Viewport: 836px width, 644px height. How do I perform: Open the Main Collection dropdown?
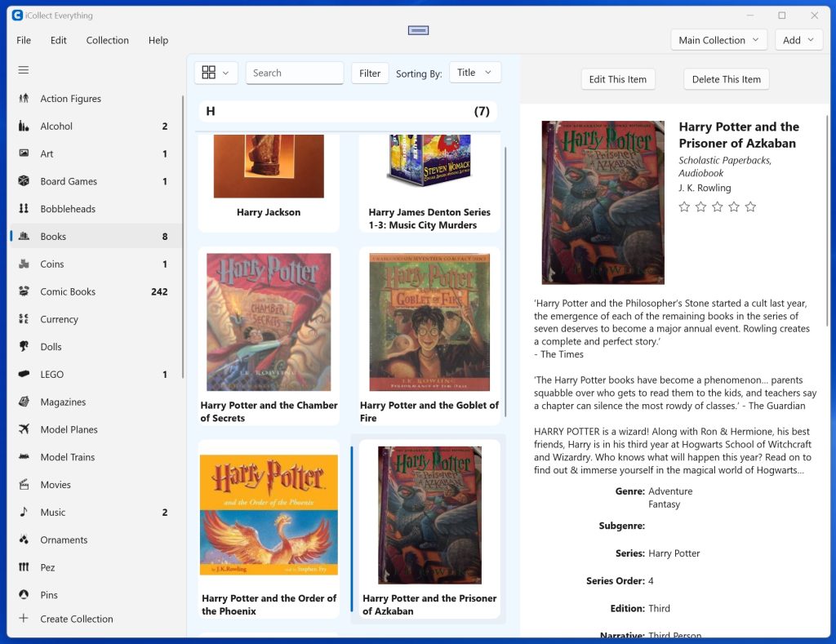tap(717, 39)
